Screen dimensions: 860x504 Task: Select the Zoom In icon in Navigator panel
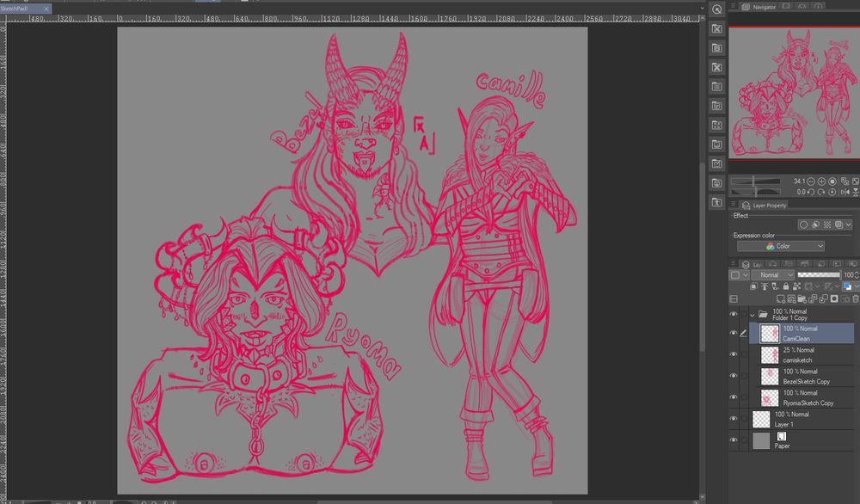click(x=821, y=181)
